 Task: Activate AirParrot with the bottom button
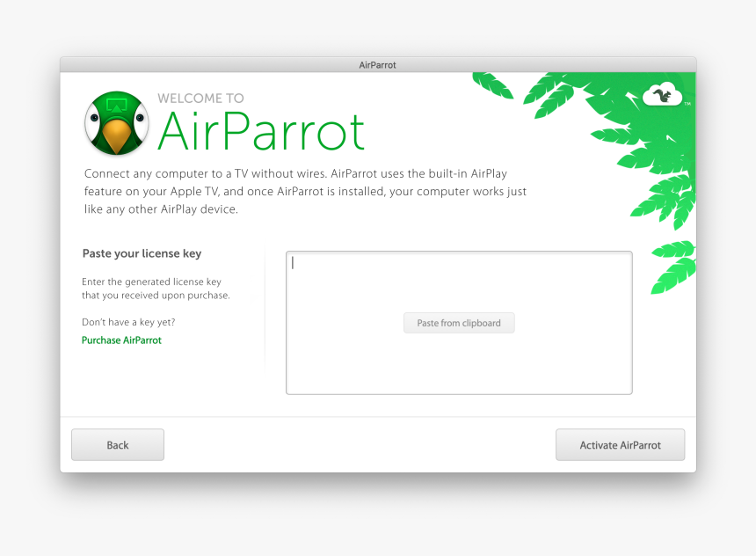point(620,444)
